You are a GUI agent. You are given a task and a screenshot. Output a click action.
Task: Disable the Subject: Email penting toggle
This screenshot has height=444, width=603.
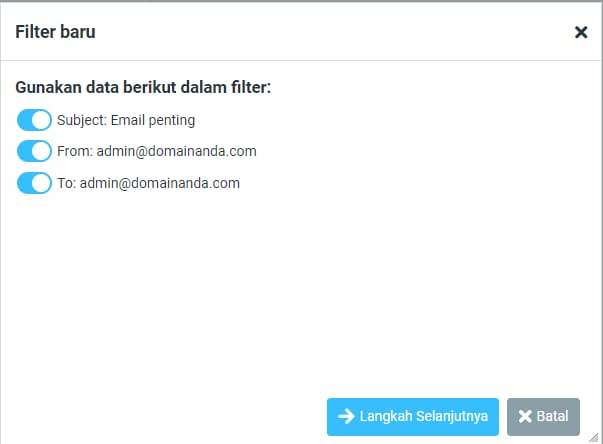(x=34, y=120)
